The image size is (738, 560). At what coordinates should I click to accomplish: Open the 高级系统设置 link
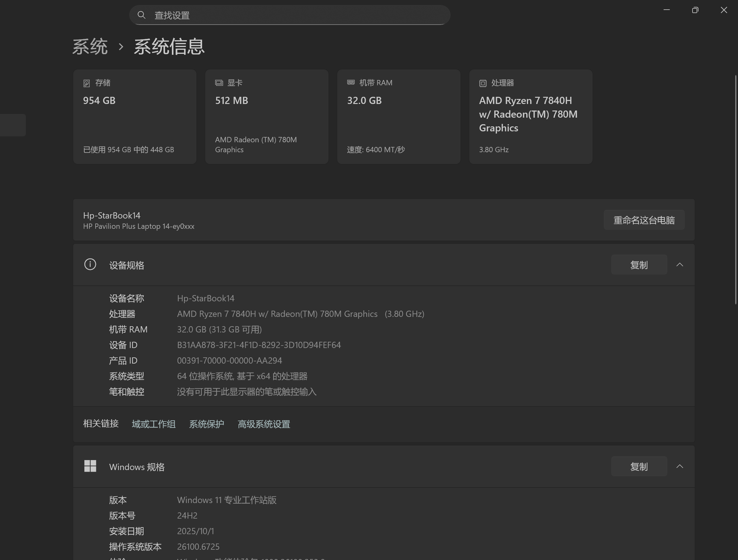pyautogui.click(x=263, y=424)
